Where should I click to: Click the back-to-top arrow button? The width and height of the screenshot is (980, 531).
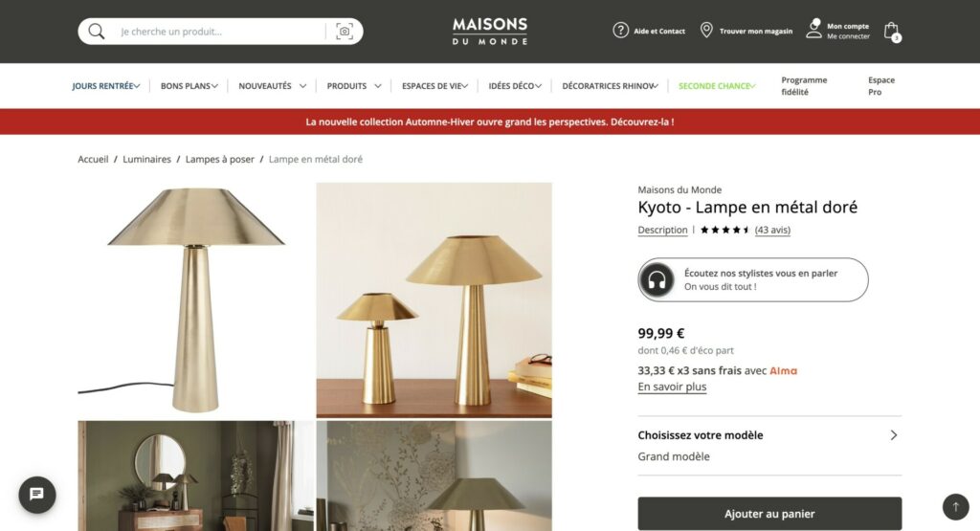point(956,507)
